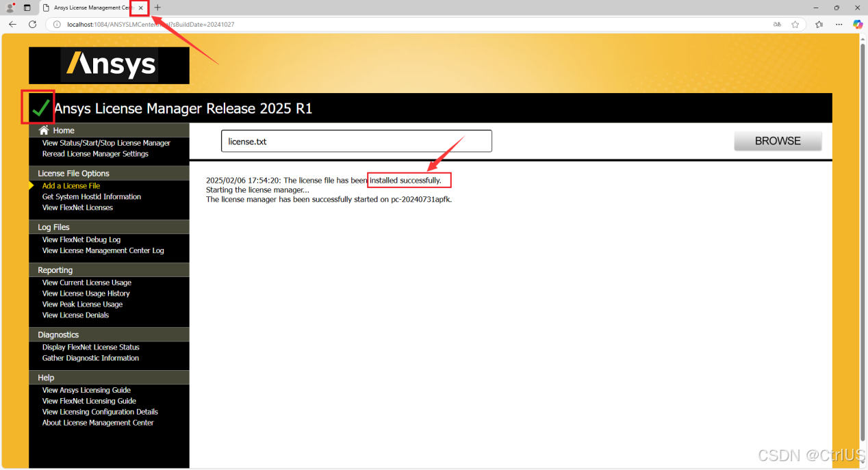Open View License Denials
The height and width of the screenshot is (470, 868).
click(75, 315)
